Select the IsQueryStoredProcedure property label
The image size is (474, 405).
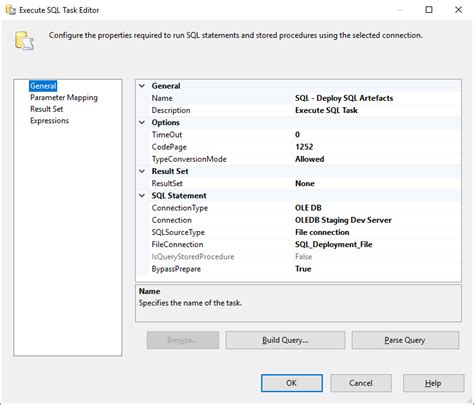193,257
